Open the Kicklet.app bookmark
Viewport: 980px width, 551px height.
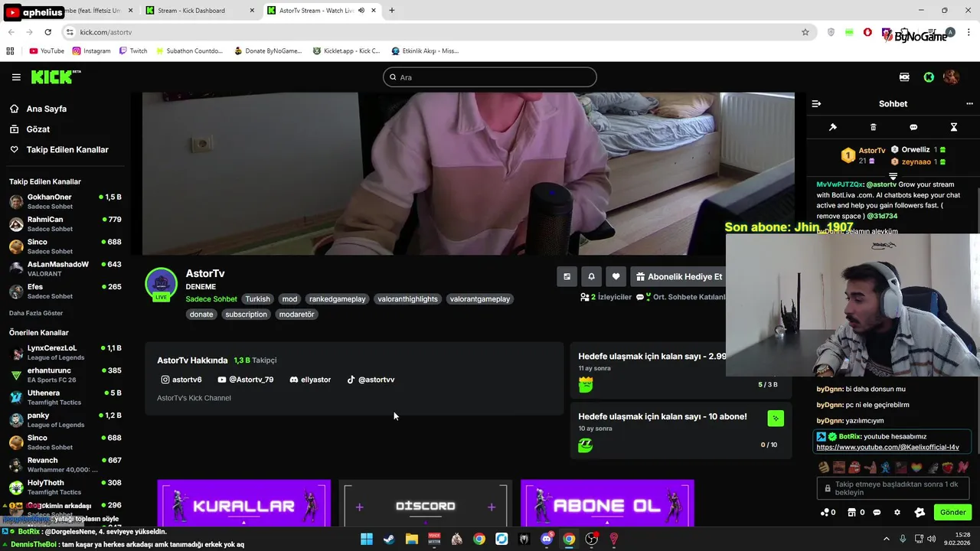[346, 51]
